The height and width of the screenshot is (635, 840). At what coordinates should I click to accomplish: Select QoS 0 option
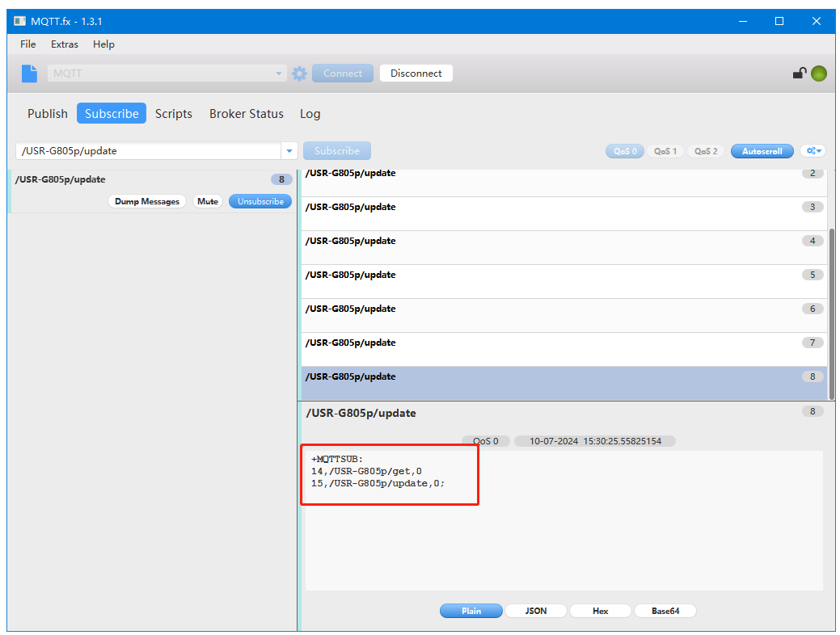624,151
